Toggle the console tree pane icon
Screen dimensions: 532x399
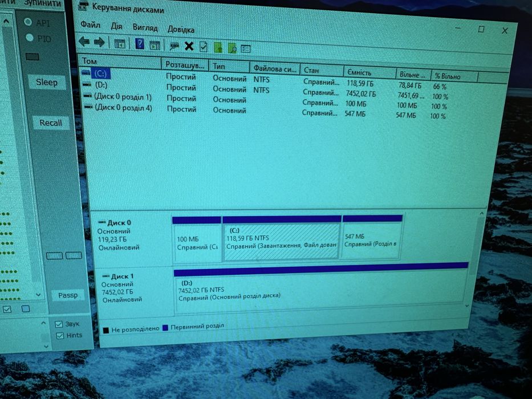click(119, 44)
